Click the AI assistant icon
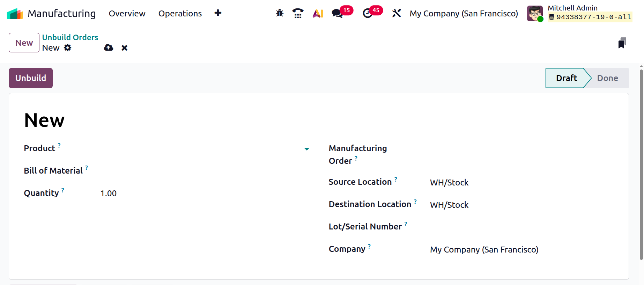 318,13
